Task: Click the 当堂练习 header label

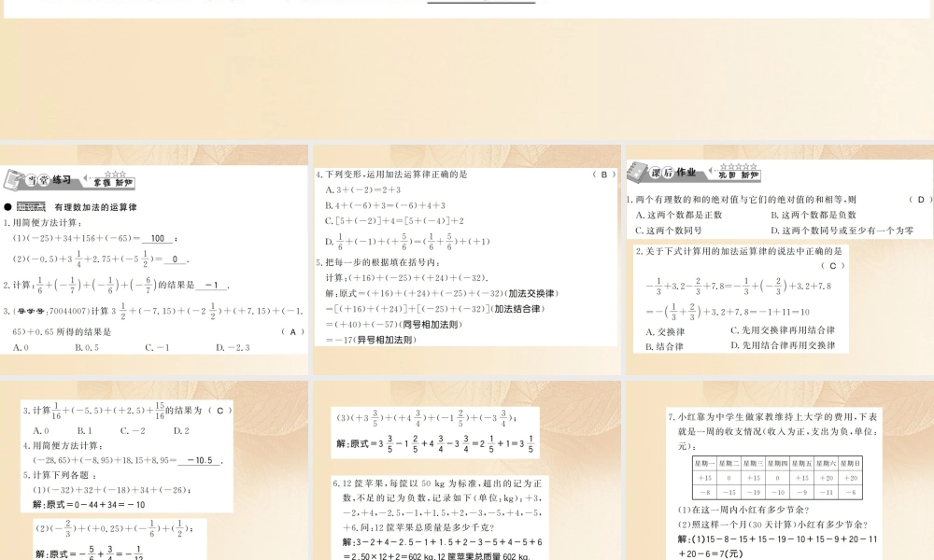Action: (49, 180)
